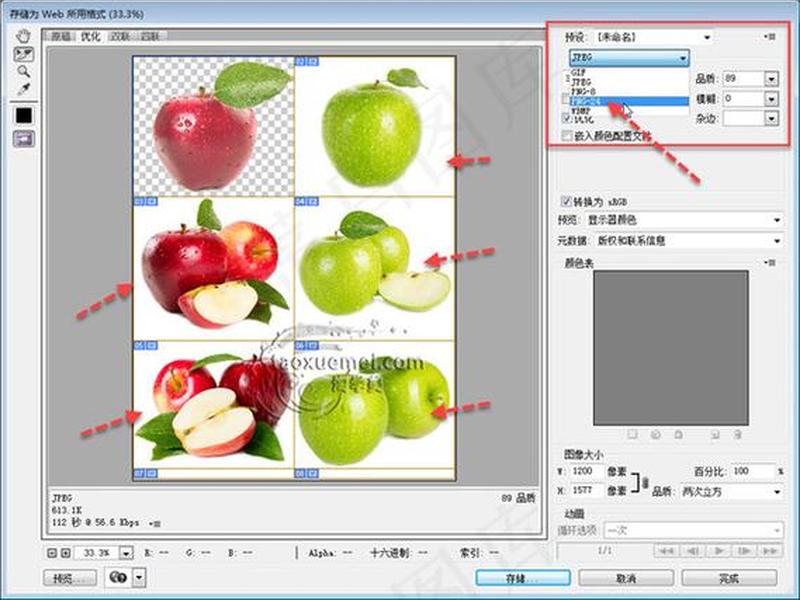Enable 嵌入颜色配置文件 checkbox
This screenshot has width=800, height=600.
566,136
